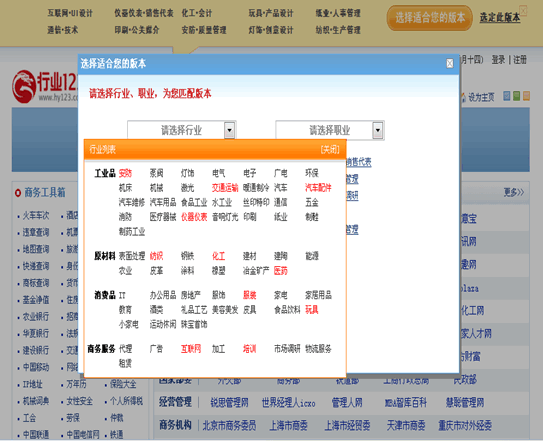Open the 请选择职业 dropdown arrow
The image size is (543, 441).
click(x=378, y=130)
